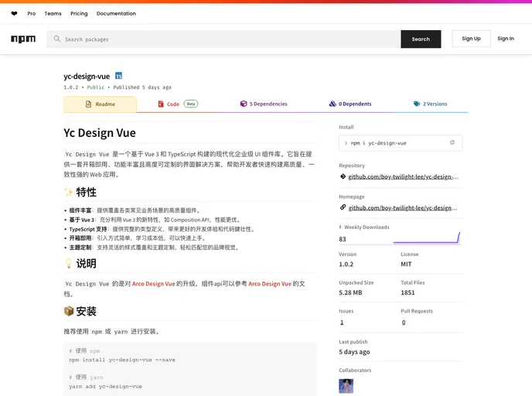This screenshot has height=396, width=532.
Task: Open the Pro menu item
Action: [x=32, y=14]
